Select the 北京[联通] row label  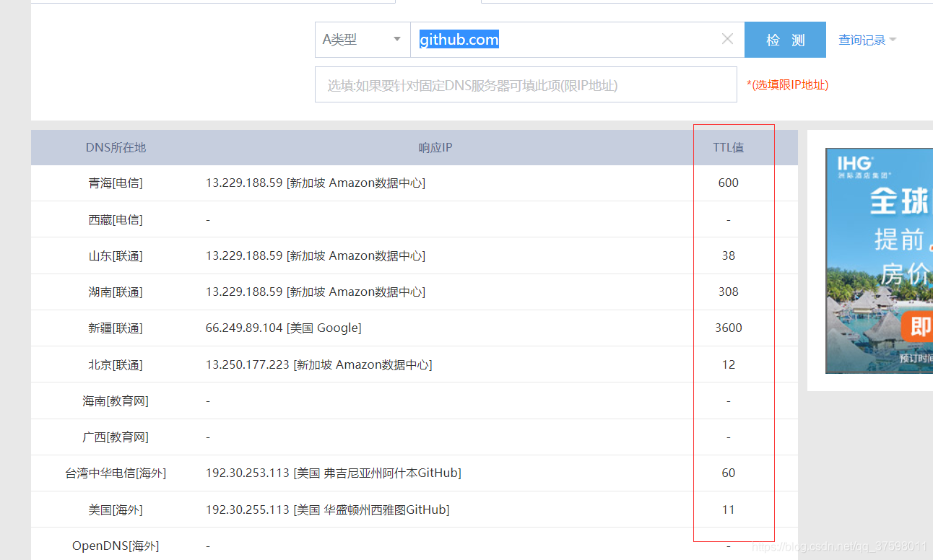116,364
